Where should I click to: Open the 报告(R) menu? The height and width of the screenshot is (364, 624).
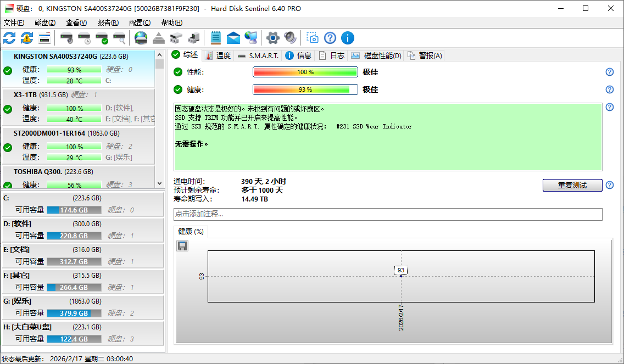point(108,23)
